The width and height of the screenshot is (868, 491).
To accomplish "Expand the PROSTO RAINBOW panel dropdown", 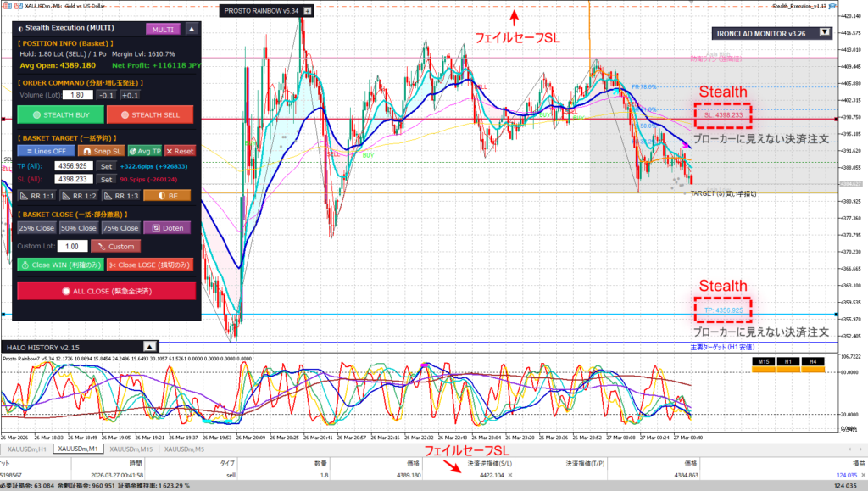I will [308, 11].
